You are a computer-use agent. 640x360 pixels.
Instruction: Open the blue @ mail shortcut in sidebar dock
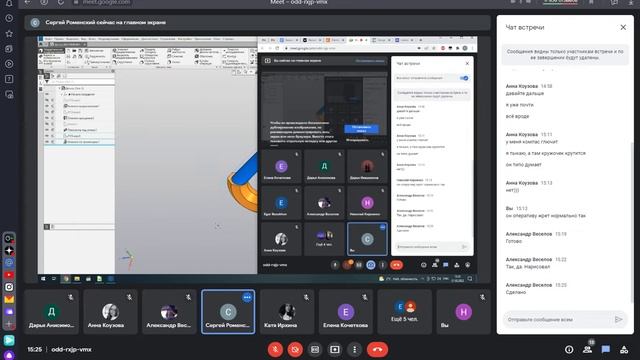click(x=9, y=262)
